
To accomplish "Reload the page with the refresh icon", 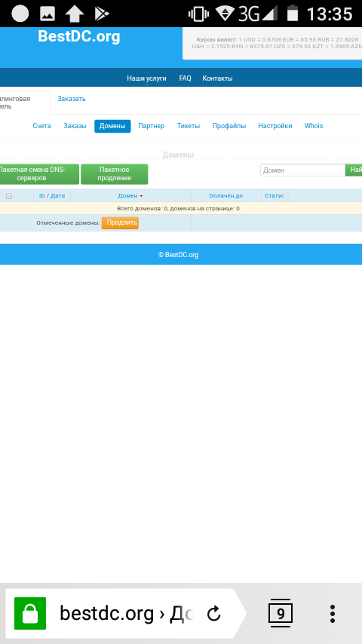I will [213, 614].
